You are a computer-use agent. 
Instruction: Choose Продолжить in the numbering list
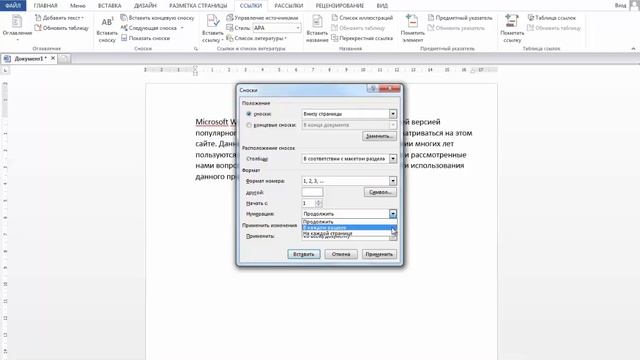tap(349, 222)
